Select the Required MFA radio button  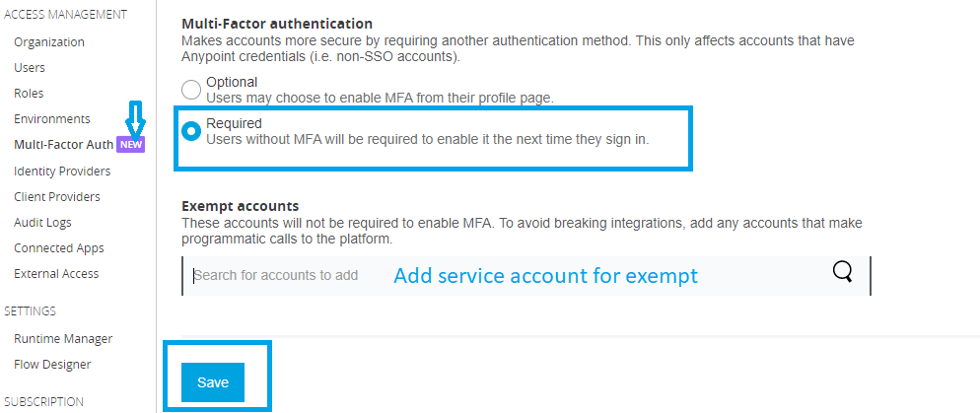point(191,132)
